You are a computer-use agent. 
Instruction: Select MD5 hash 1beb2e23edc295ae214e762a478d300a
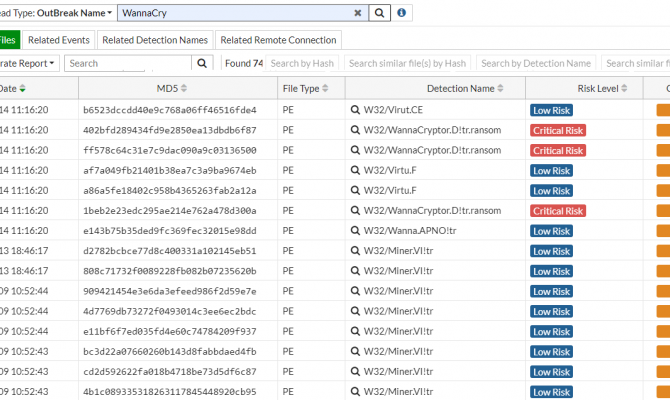170,211
